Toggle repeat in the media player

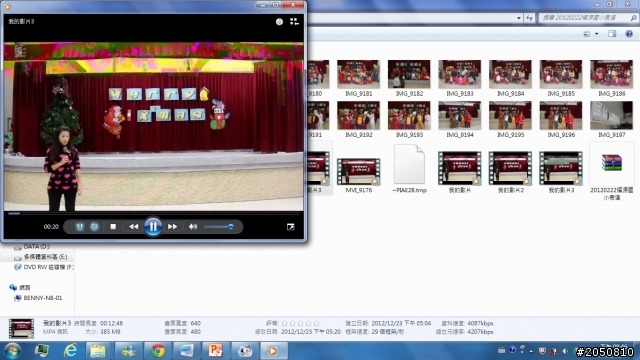(94, 227)
